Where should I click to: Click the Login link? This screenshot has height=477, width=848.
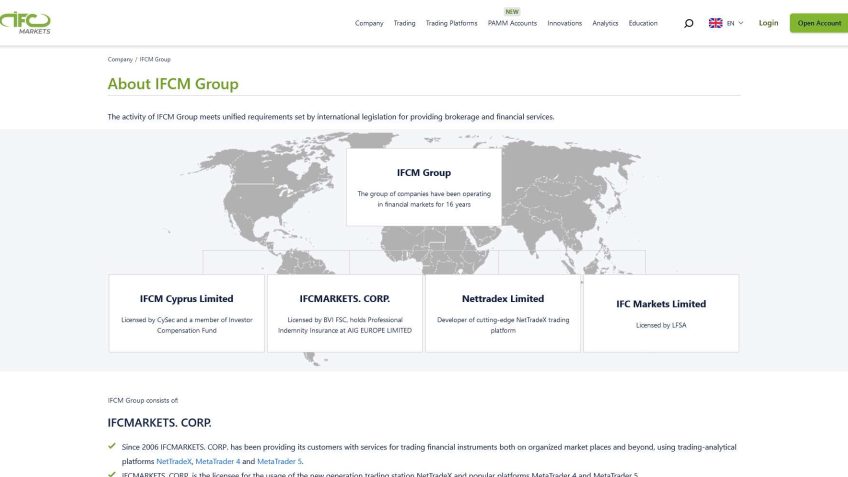click(x=768, y=23)
